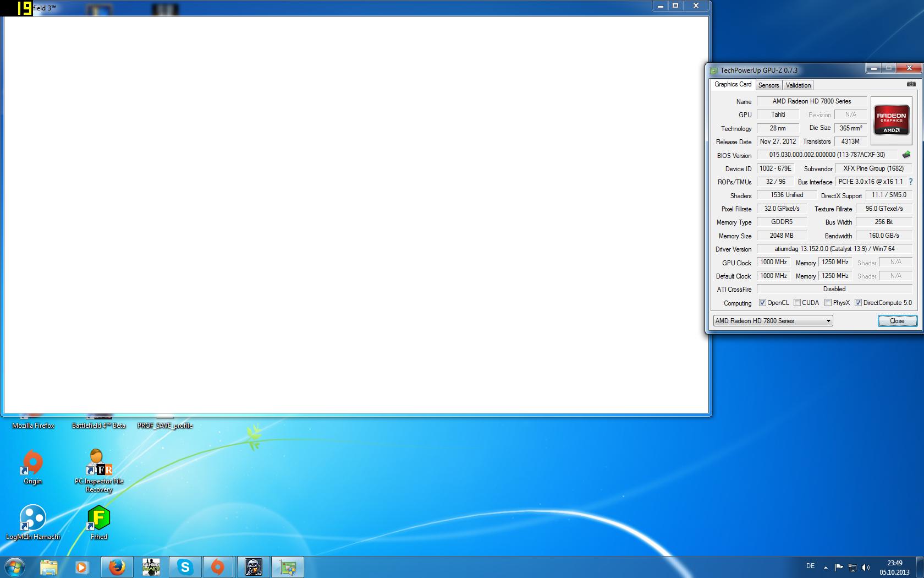Viewport: 924px width, 578px height.
Task: Open the AMD Radeon HD 7800 Series dropdown
Action: pos(773,321)
